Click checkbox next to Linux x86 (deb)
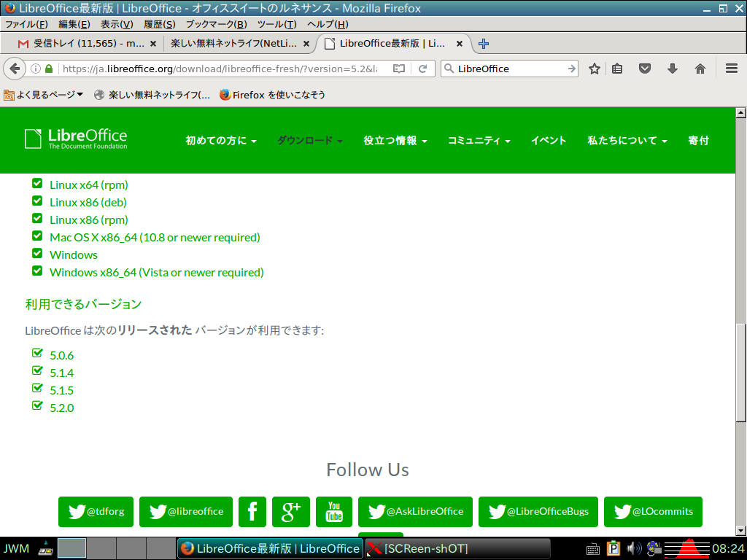The height and width of the screenshot is (560, 747). [x=37, y=201]
